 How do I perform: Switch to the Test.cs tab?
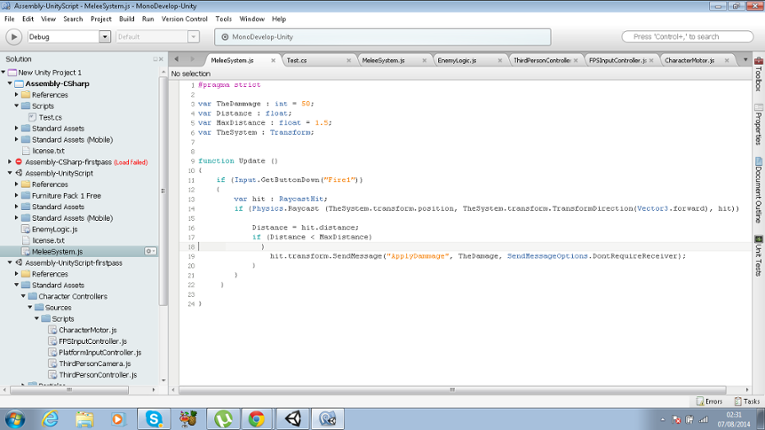pos(297,60)
